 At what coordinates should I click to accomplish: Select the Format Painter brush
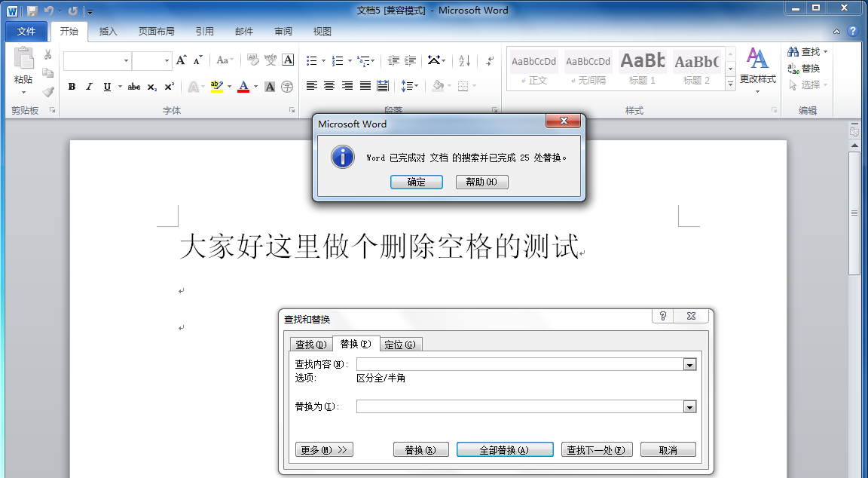[x=48, y=91]
